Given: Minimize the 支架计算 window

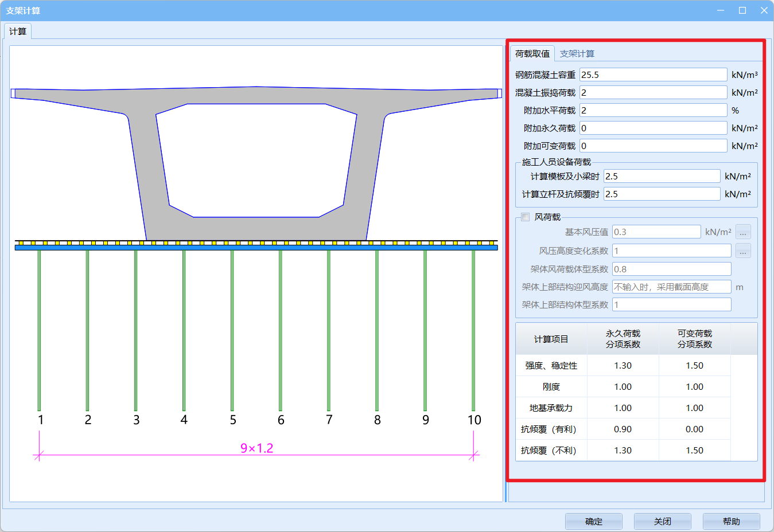Looking at the screenshot, I should [x=721, y=10].
